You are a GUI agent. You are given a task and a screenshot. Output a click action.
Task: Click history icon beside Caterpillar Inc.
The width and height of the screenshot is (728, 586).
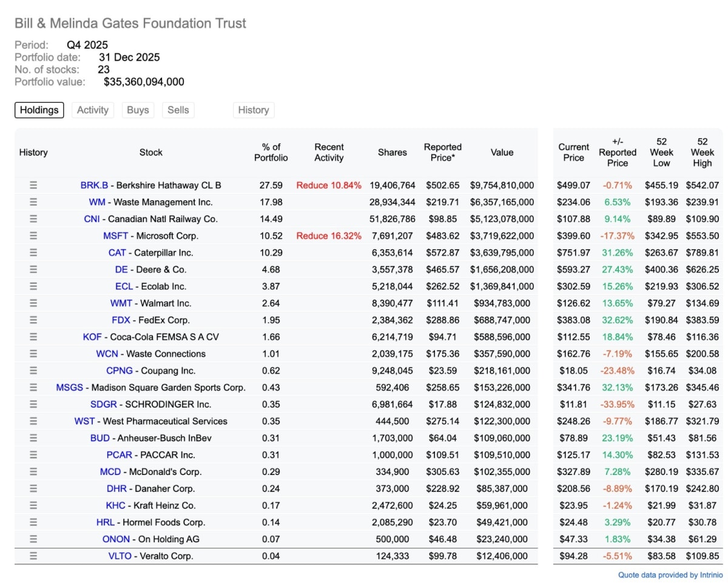[x=33, y=252]
